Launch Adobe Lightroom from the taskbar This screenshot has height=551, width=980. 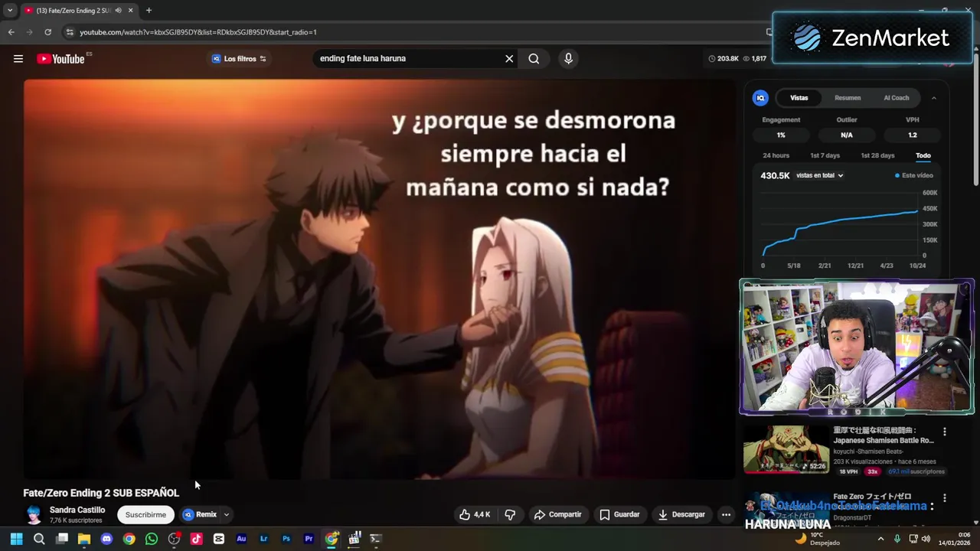264,539
